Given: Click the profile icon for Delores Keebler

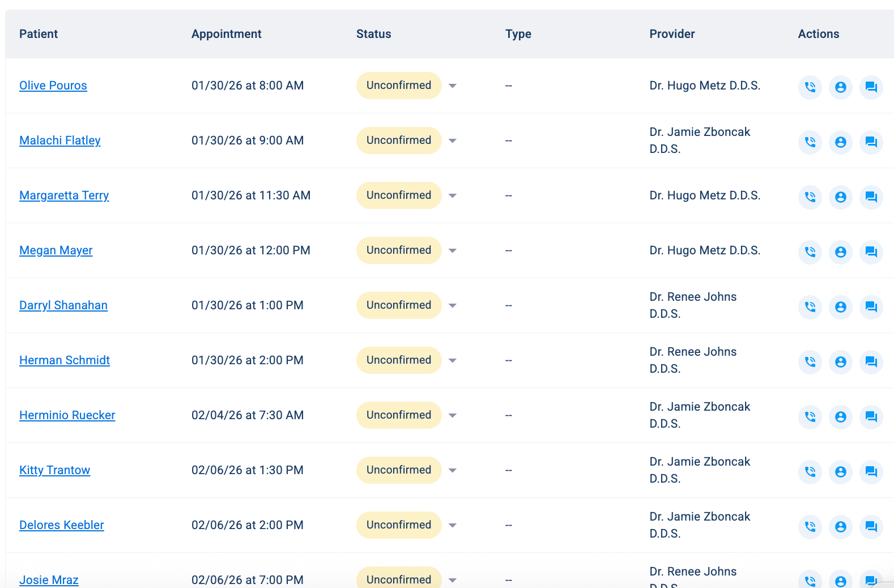Looking at the screenshot, I should (841, 527).
